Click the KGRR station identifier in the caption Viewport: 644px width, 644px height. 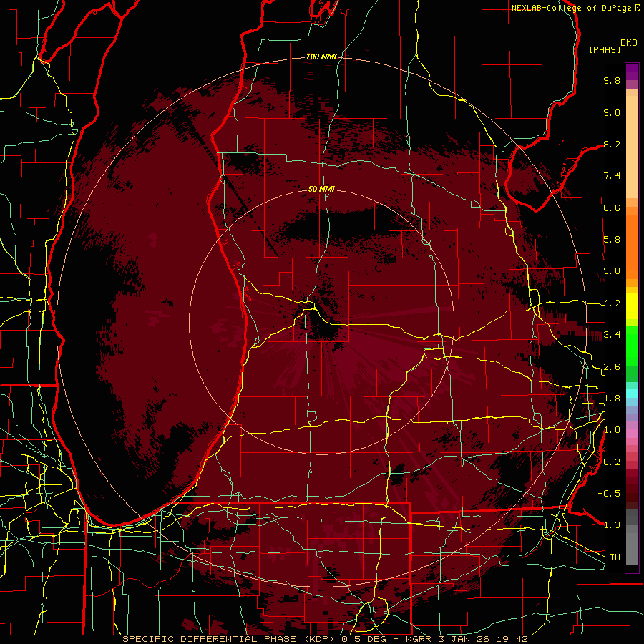(x=419, y=639)
